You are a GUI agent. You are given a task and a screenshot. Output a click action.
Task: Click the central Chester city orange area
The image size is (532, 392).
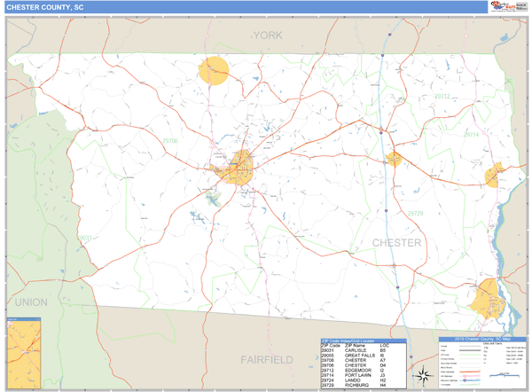[235, 167]
